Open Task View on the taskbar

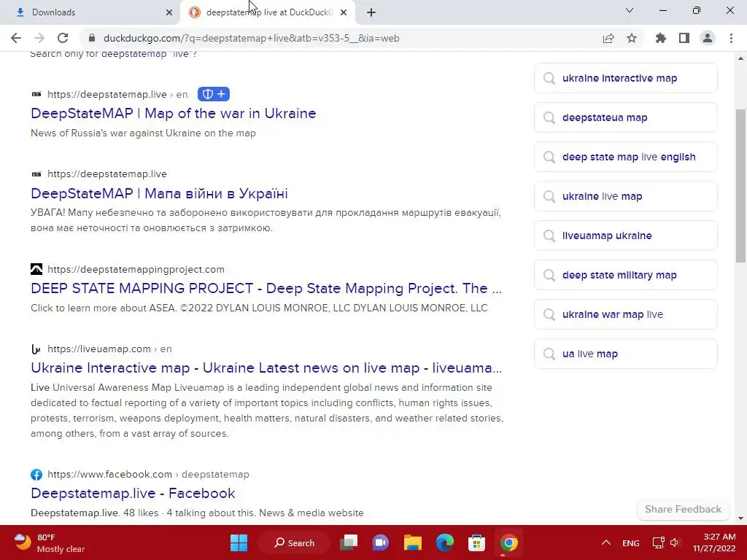[349, 542]
